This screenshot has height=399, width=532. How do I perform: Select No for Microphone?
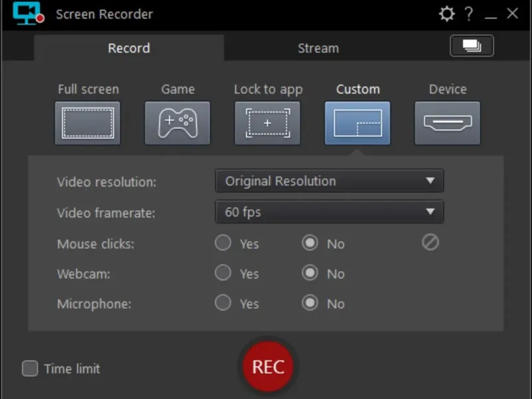pos(310,303)
